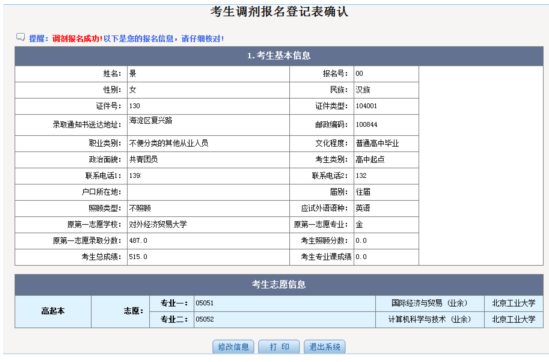Select the 应试外语语种 value 英语
The image size is (549, 362).
pyautogui.click(x=363, y=208)
